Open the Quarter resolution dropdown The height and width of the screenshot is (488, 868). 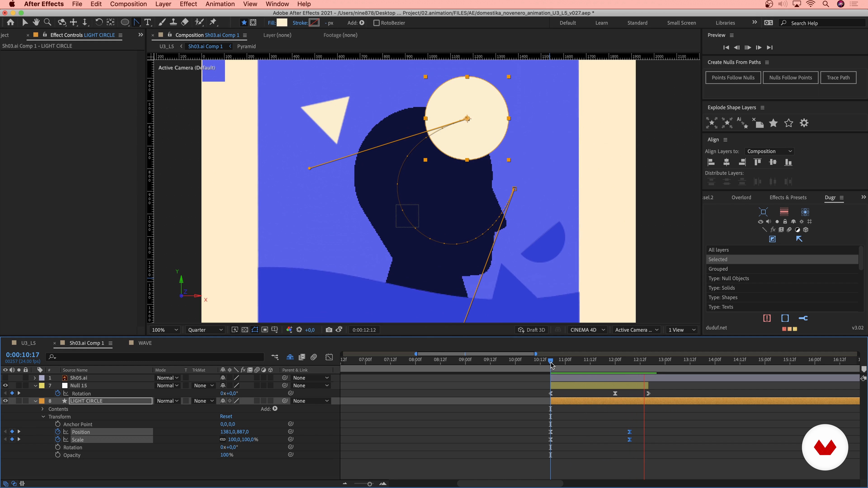(205, 330)
